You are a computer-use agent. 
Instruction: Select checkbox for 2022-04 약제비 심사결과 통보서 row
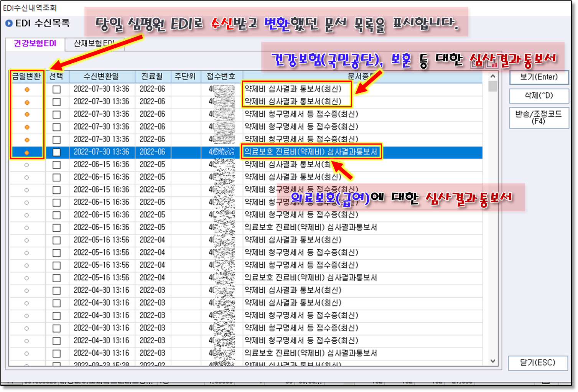click(x=57, y=240)
